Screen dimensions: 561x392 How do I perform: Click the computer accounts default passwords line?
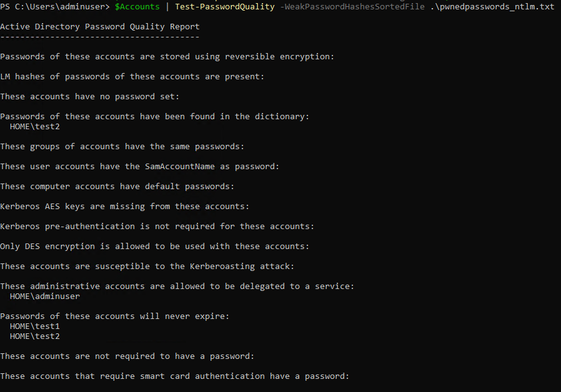pyautogui.click(x=117, y=186)
